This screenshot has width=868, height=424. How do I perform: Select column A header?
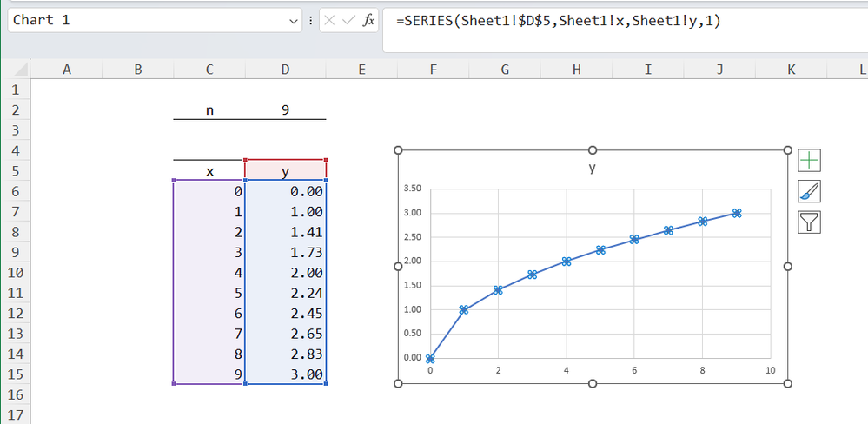67,70
